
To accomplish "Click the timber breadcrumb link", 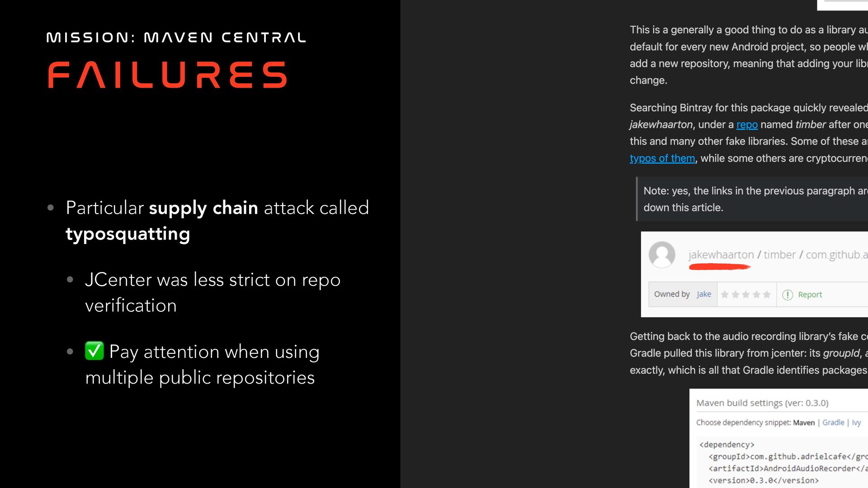I will (x=779, y=255).
